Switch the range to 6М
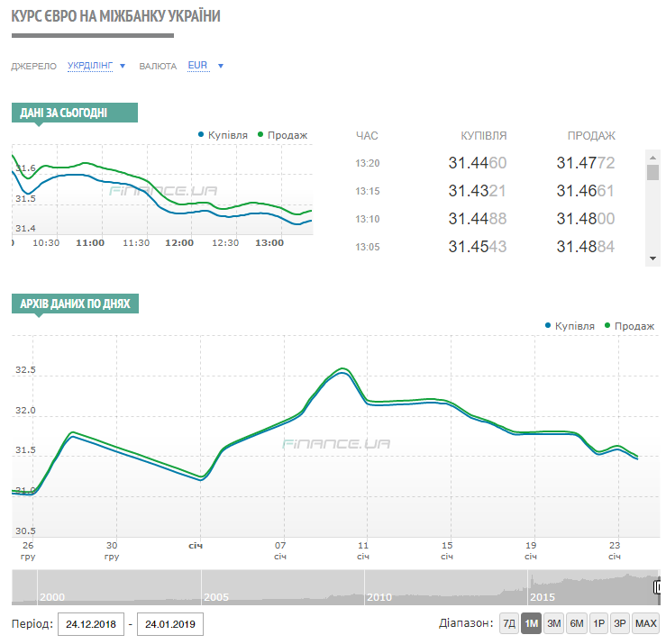This screenshot has height=644, width=666. pyautogui.click(x=576, y=623)
